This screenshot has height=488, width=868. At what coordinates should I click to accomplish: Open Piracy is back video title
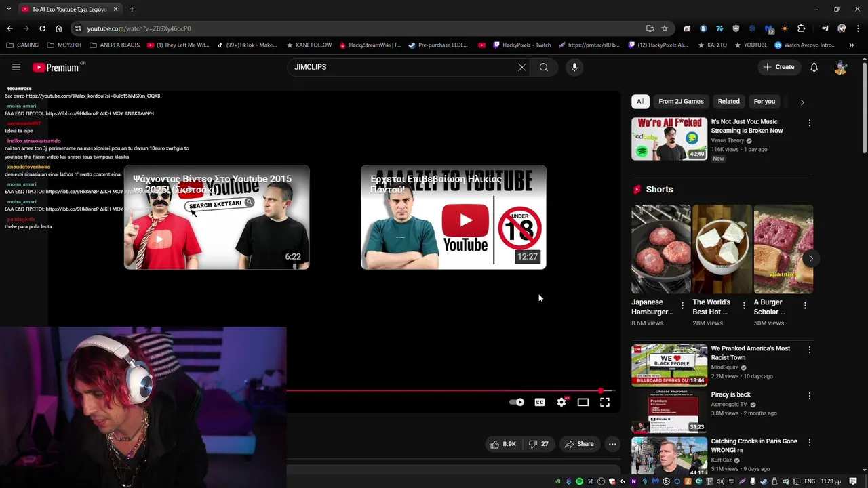tap(731, 394)
